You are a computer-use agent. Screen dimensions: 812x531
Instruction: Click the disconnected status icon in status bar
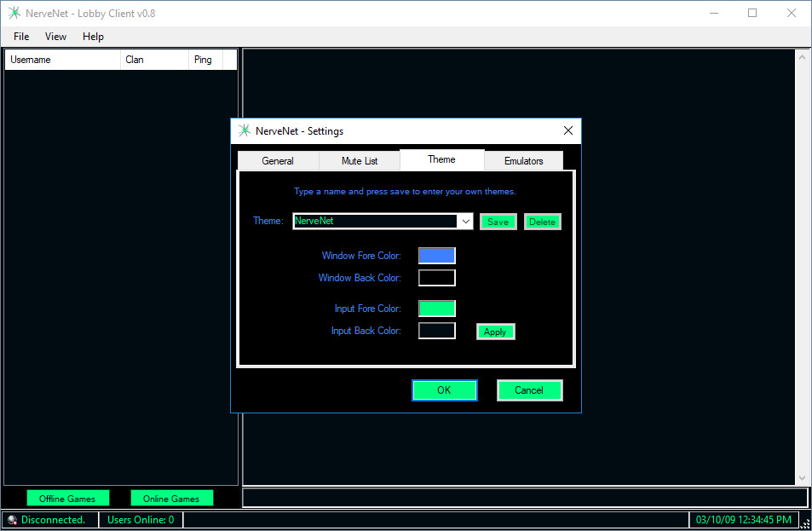[x=12, y=520]
